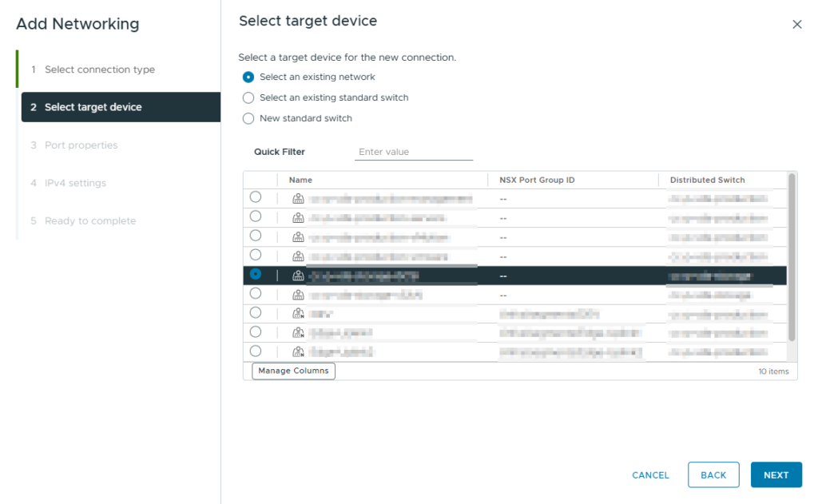Viewport: 818px width, 504px height.
Task: Click NSX port group icon in seventh row
Action: tap(298, 314)
